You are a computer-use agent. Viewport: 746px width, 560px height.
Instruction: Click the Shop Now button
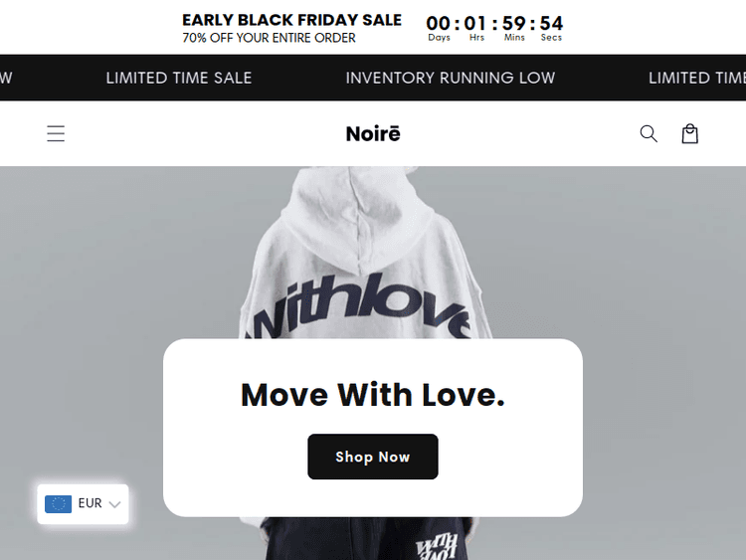[373, 457]
